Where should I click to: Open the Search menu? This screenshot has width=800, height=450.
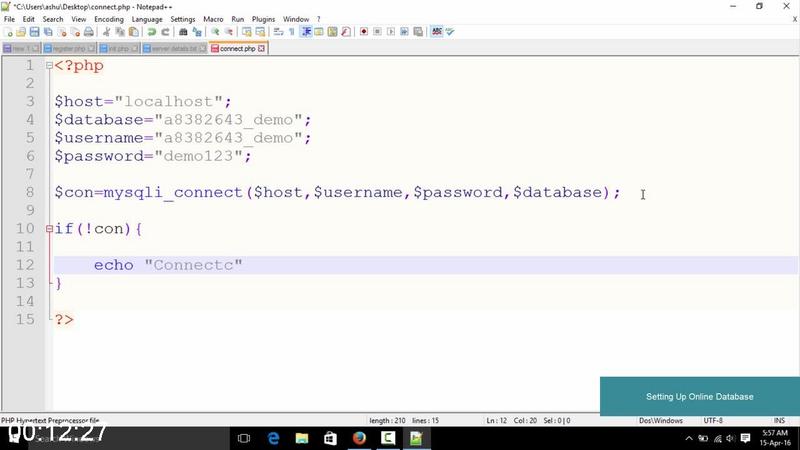click(53, 19)
